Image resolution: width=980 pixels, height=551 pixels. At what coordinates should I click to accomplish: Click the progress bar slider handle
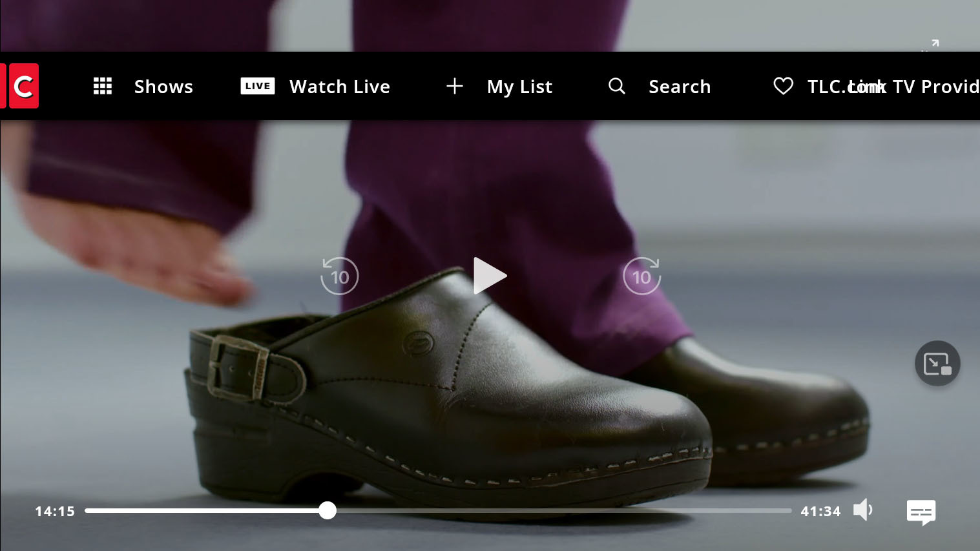pyautogui.click(x=328, y=510)
